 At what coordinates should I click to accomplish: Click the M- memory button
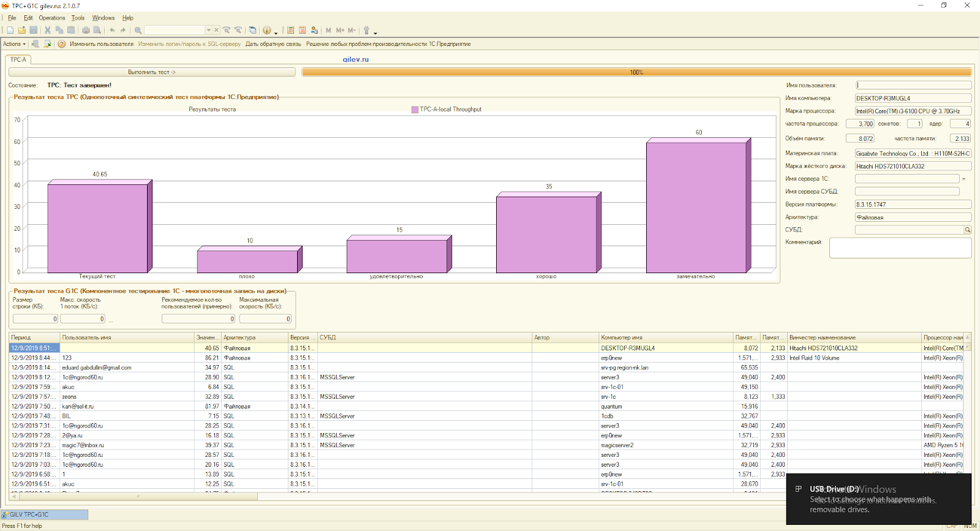point(352,30)
